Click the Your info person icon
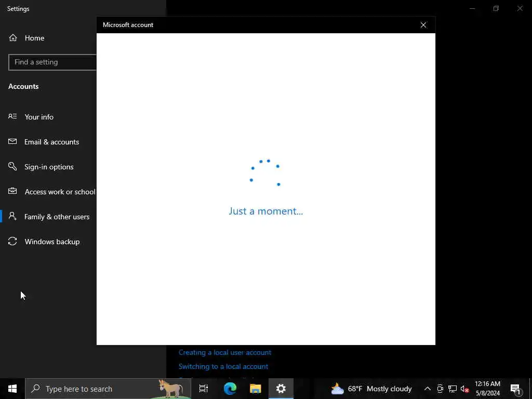The image size is (532, 399). pyautogui.click(x=12, y=116)
